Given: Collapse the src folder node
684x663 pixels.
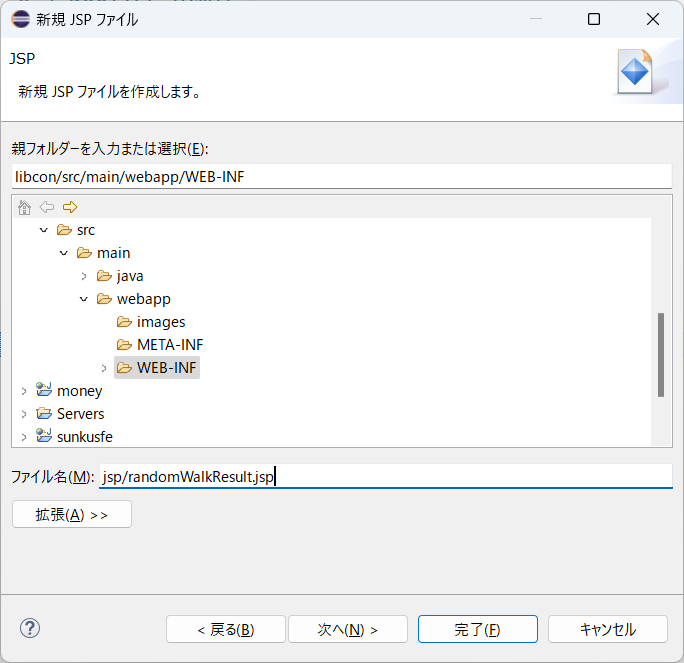Looking at the screenshot, I should point(44,230).
